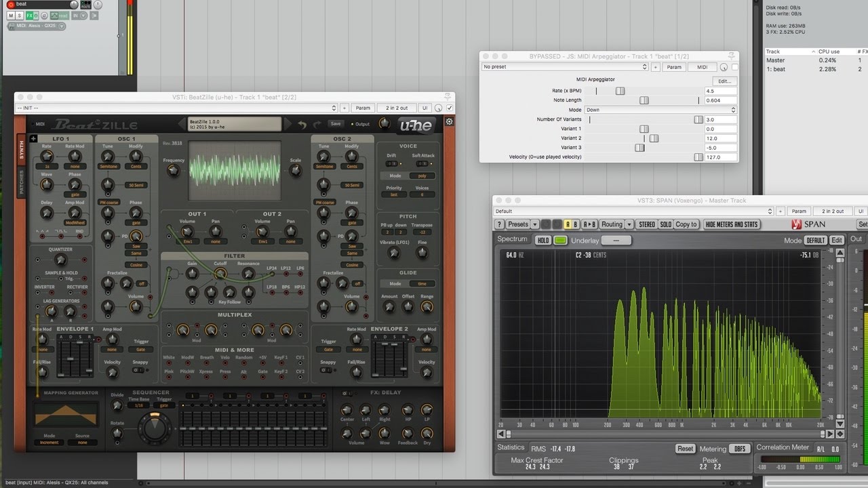The width and height of the screenshot is (868, 488).
Task: Click the mapping generator waveform display
Action: click(66, 415)
